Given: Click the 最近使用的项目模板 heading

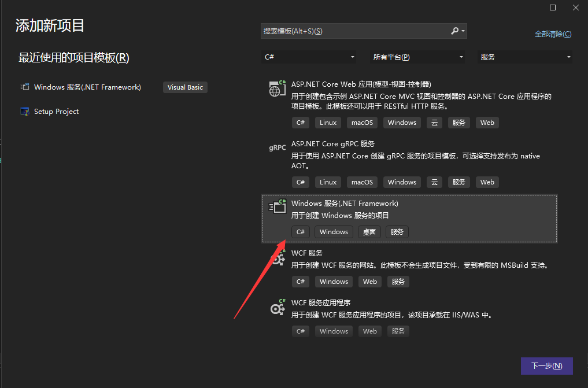Looking at the screenshot, I should point(74,58).
